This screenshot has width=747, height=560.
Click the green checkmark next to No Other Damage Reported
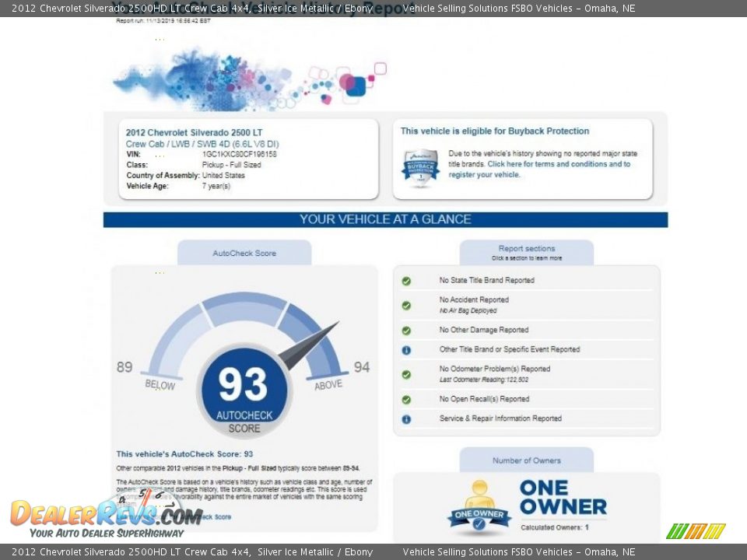pos(406,330)
